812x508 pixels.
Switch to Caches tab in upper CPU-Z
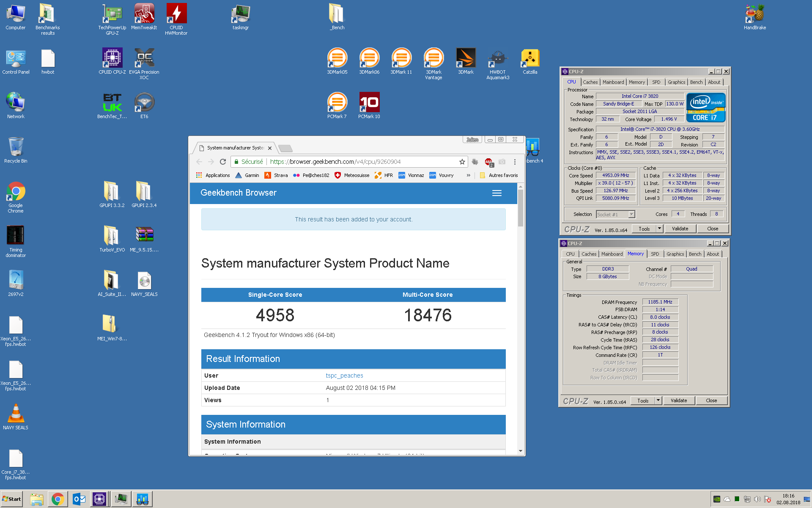590,82
